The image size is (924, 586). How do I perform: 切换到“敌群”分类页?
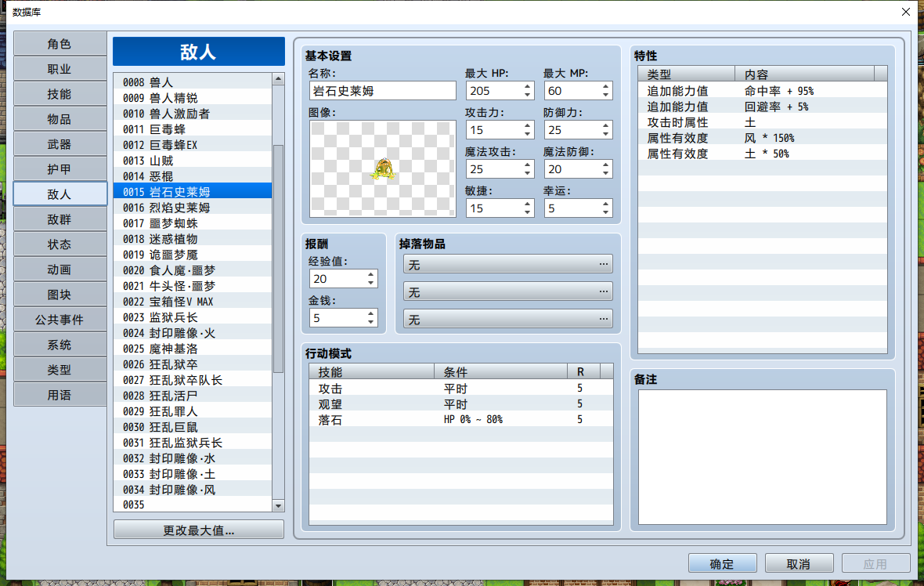click(x=60, y=219)
